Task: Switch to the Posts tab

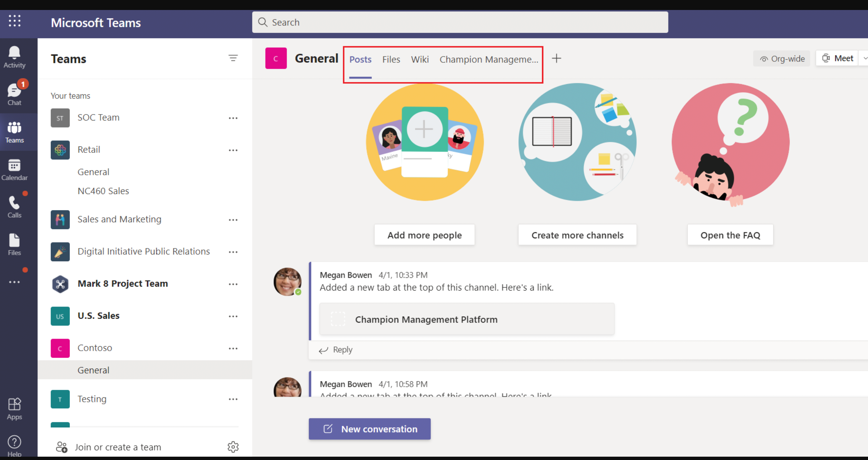Action: 360,59
